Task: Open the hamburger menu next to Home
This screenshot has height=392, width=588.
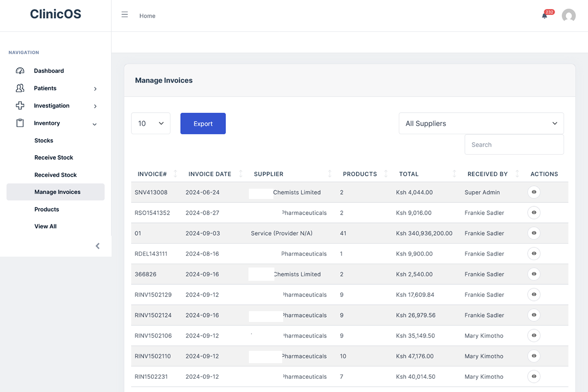Action: click(124, 14)
